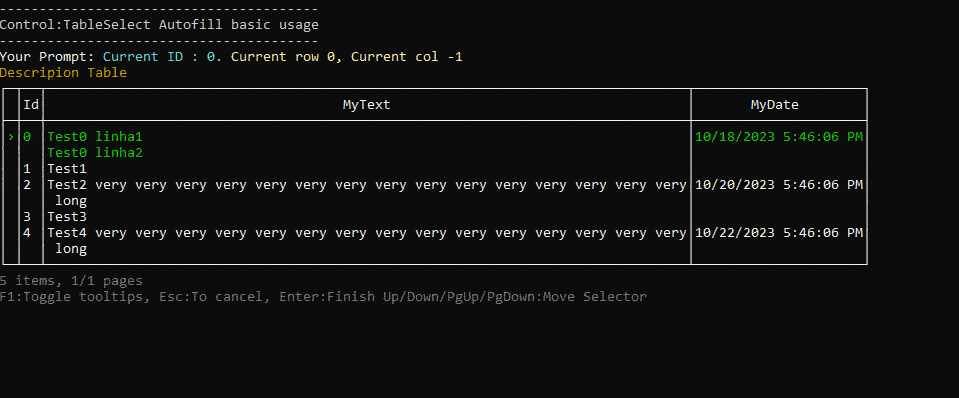Click the Test4 very long text cell
This screenshot has height=398, width=959.
point(367,240)
